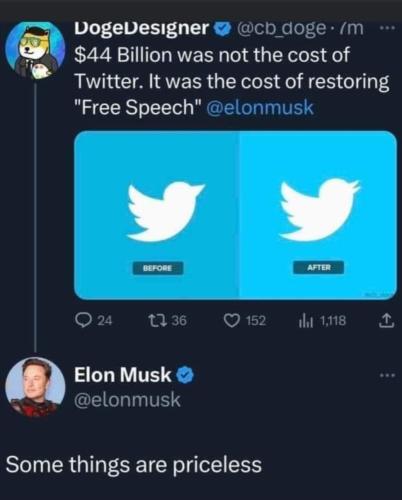Click the Elon Musk display name
The height and width of the screenshot is (500, 402).
tap(123, 374)
